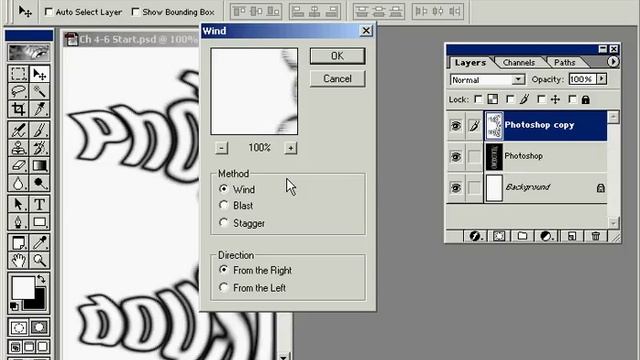Switch to the Layers tab
Viewport: 640px width, 360px height.
click(x=470, y=62)
